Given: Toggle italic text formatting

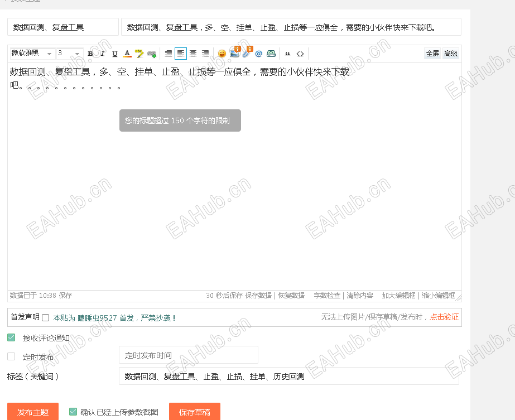Looking at the screenshot, I should point(103,54).
